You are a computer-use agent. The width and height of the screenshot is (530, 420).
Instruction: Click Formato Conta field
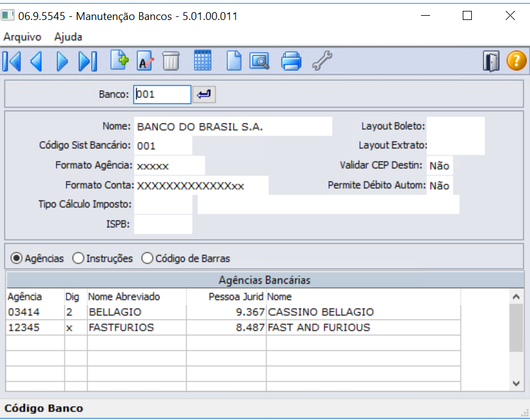202,185
